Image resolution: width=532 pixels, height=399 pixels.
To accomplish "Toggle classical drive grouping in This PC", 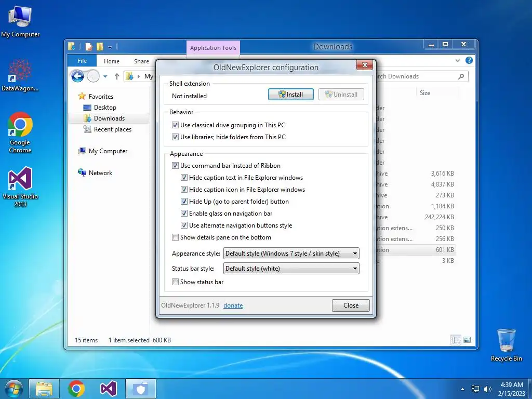I will [175, 125].
